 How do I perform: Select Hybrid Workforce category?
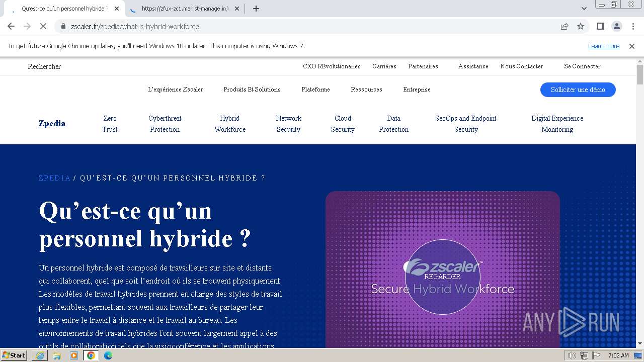(x=230, y=124)
